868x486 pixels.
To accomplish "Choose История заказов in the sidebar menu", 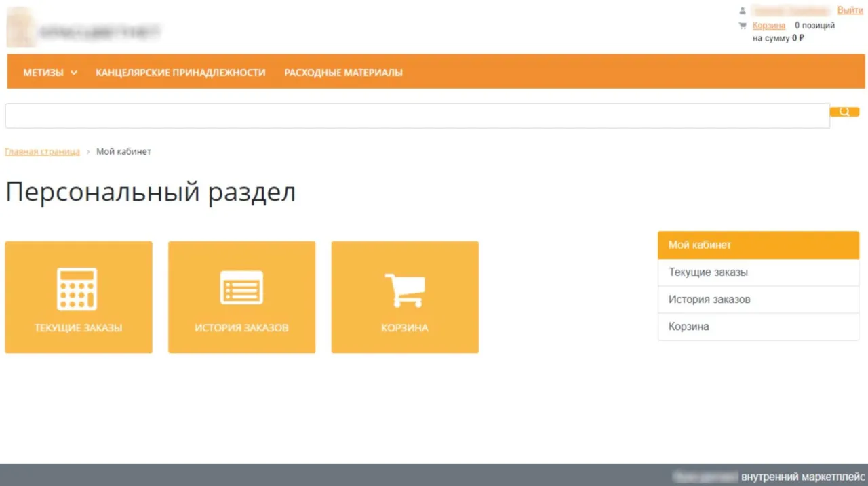I will tap(758, 300).
